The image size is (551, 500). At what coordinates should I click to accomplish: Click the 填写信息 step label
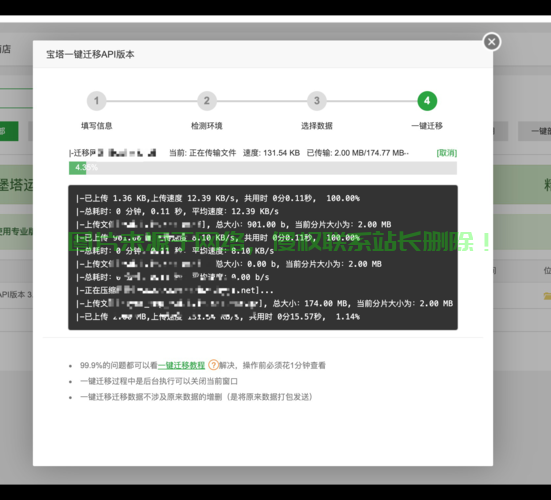tap(97, 126)
